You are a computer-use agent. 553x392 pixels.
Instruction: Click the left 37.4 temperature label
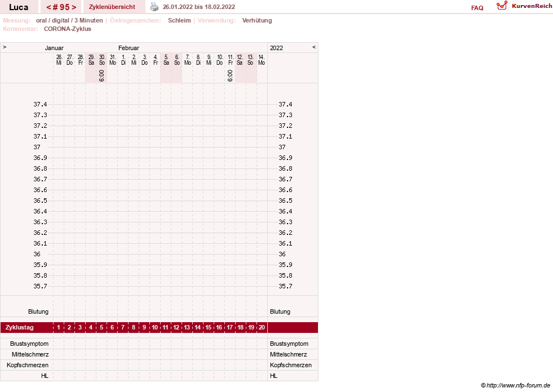(x=40, y=104)
